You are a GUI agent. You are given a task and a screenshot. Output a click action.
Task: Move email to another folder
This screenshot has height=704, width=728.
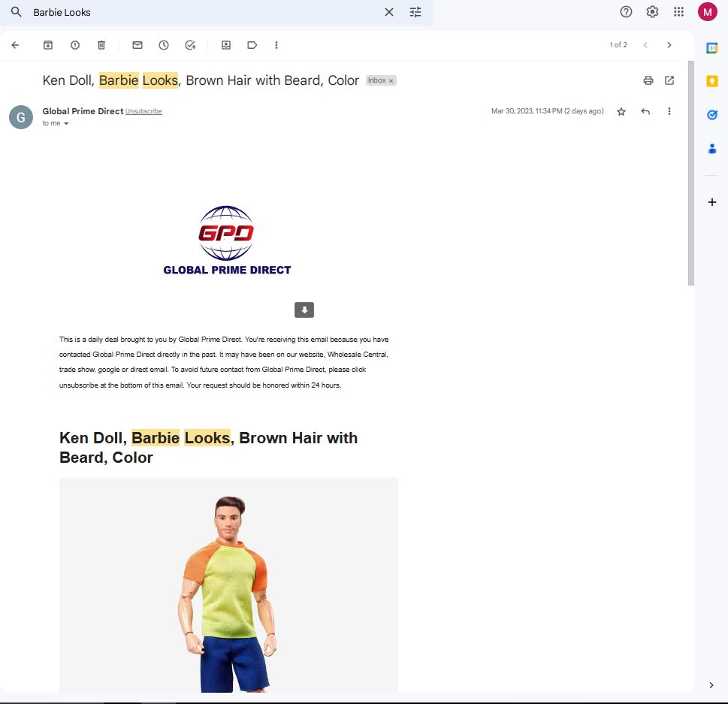(x=226, y=45)
